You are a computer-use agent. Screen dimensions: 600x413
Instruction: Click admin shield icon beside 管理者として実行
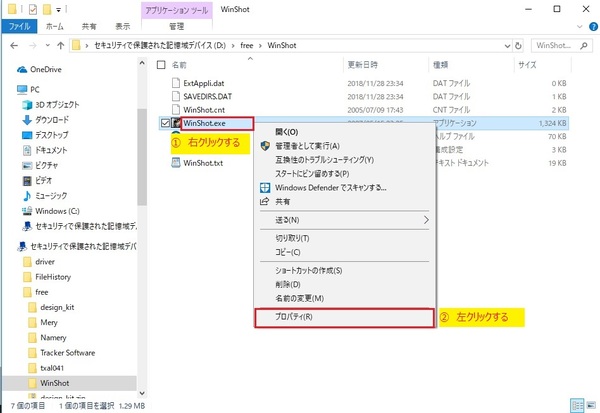265,146
